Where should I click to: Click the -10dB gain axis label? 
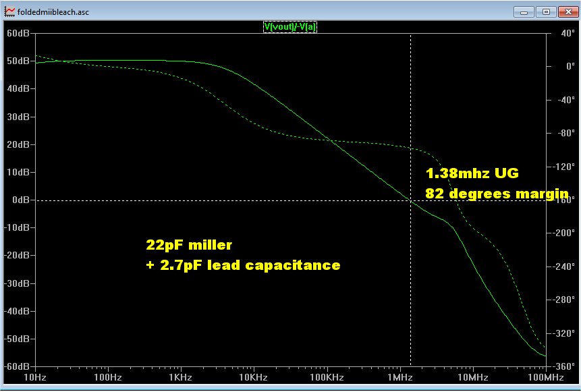click(x=16, y=227)
